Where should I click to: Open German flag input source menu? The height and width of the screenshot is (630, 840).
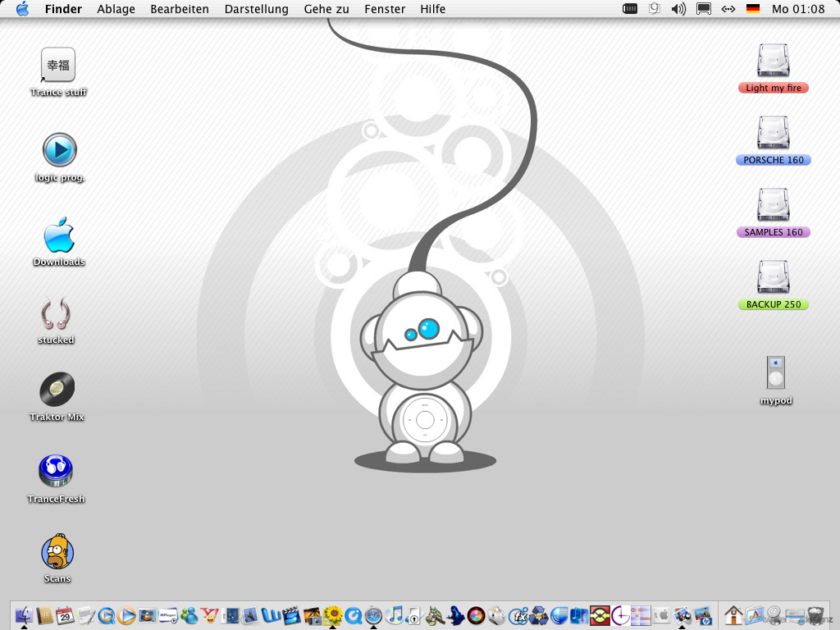(x=752, y=9)
